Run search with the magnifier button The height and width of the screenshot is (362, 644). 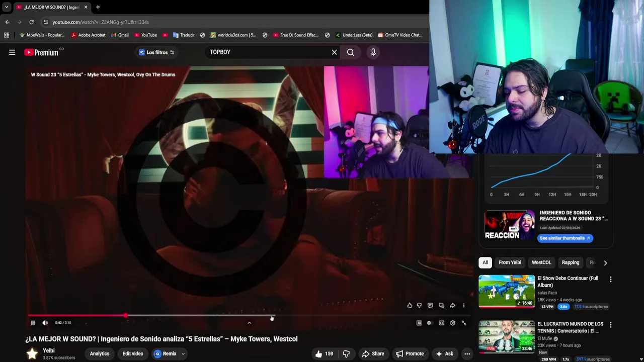[351, 52]
